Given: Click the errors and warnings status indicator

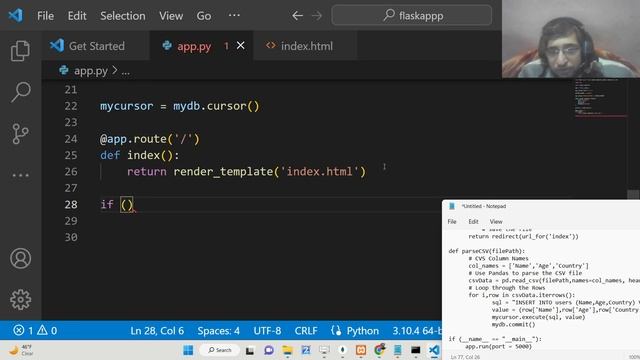Looking at the screenshot, I should coord(35,330).
